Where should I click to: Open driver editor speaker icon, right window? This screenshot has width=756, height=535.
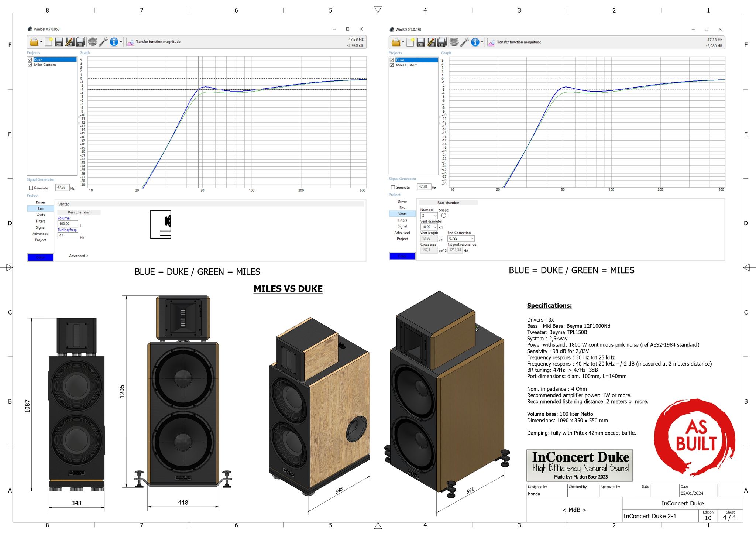(x=454, y=42)
